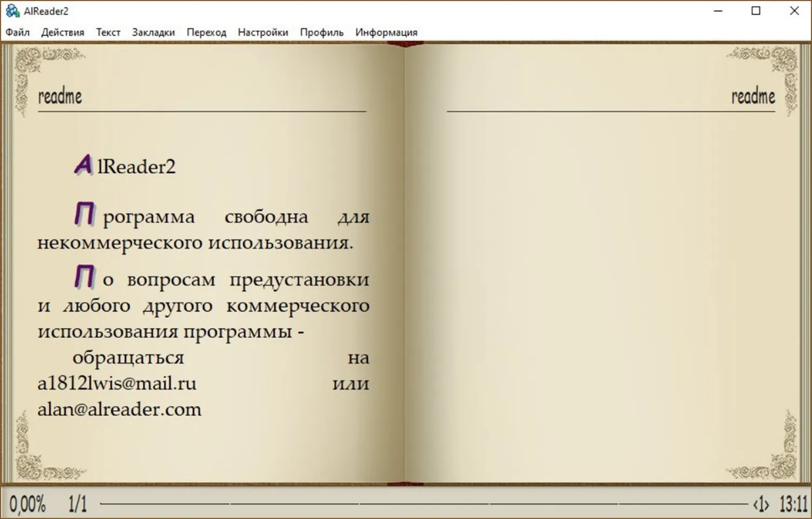This screenshot has height=519, width=812.
Task: Open the Закладки menu
Action: [x=153, y=32]
